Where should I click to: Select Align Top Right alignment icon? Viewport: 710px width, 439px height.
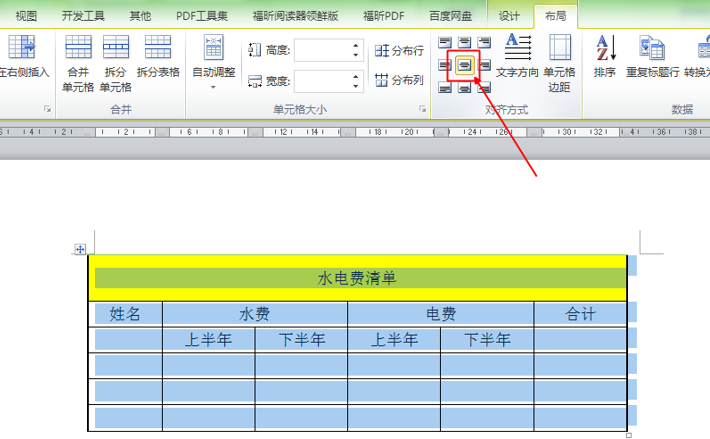484,43
